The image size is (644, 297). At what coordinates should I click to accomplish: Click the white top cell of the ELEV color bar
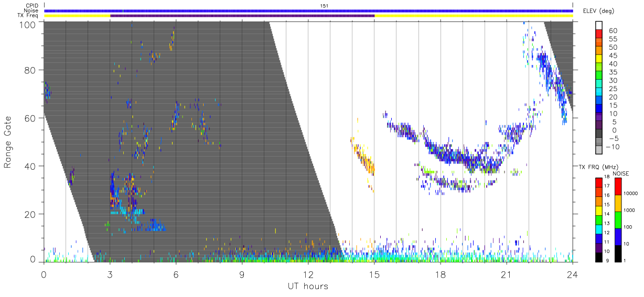tap(599, 25)
